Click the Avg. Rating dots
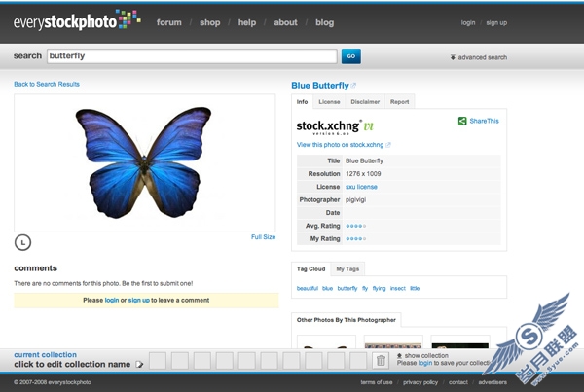 pos(356,226)
